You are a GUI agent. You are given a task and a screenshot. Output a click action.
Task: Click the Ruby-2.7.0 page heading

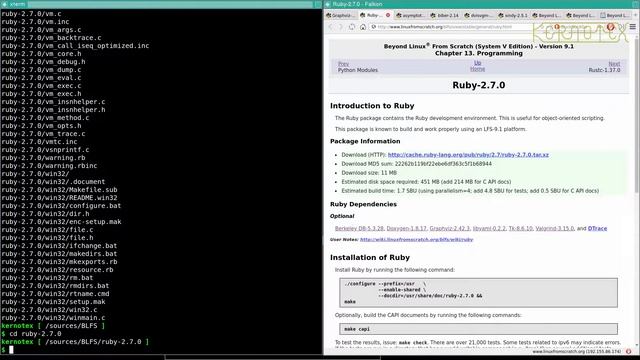click(478, 85)
